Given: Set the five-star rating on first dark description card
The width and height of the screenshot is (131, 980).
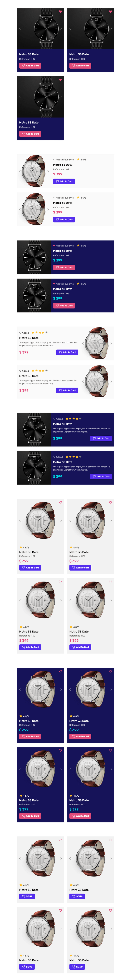Looking at the screenshot, I should [80, 419].
